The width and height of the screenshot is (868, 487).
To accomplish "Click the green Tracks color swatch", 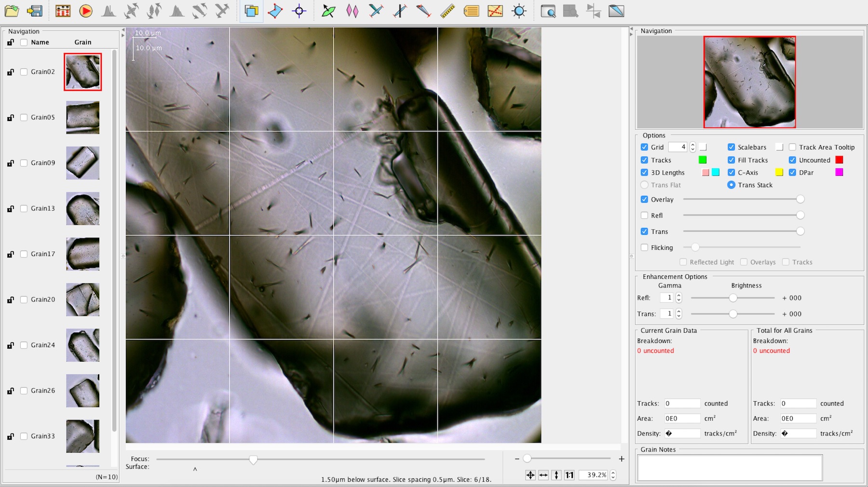I will (703, 160).
